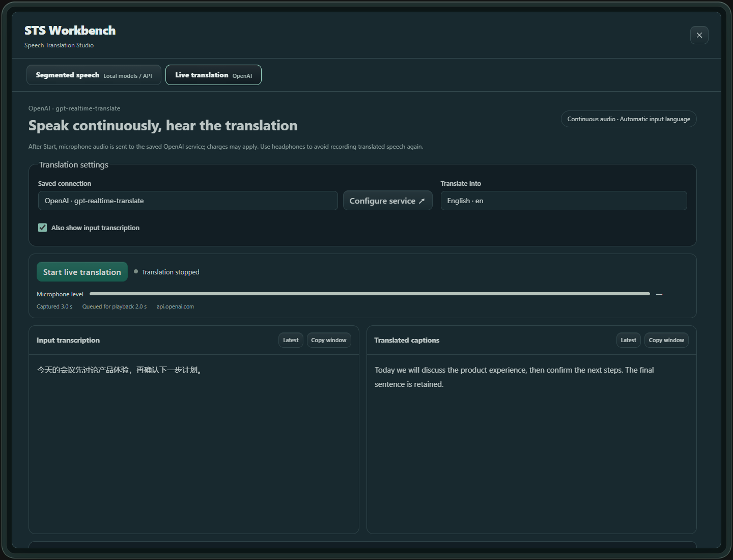Click the STS Workbench title
733x560 pixels.
click(70, 31)
